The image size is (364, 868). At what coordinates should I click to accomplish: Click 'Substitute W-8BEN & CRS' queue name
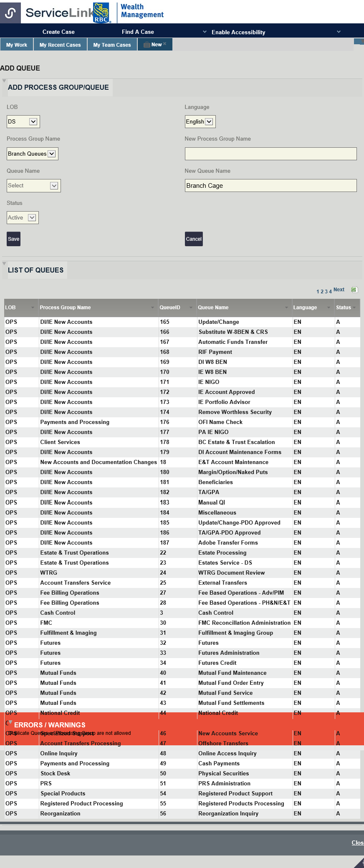233,332
